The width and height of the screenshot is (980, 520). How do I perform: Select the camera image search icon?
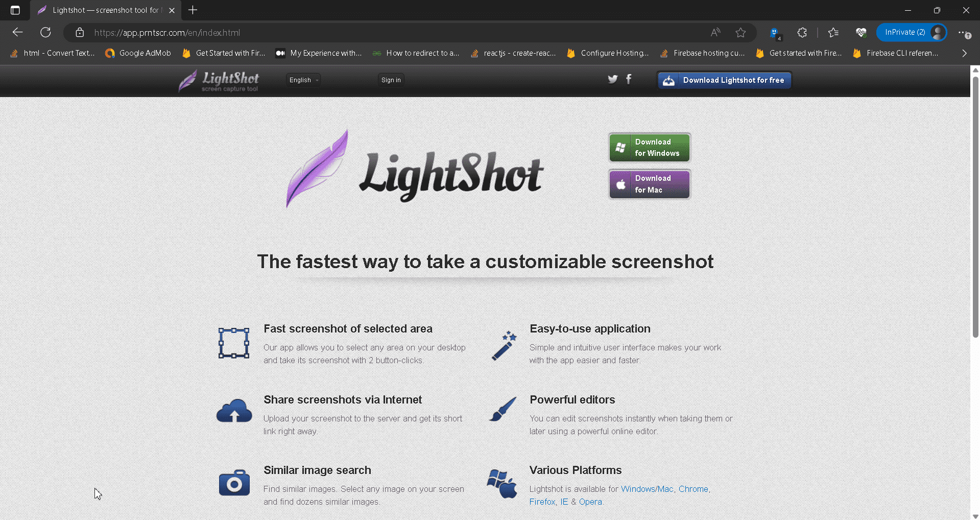[233, 482]
